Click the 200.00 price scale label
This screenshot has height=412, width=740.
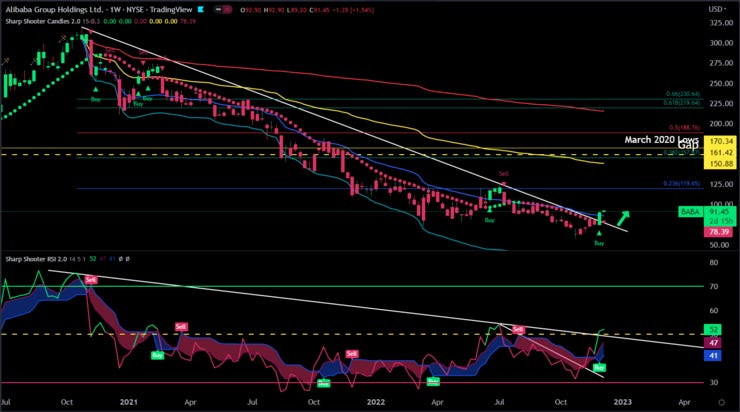722,124
